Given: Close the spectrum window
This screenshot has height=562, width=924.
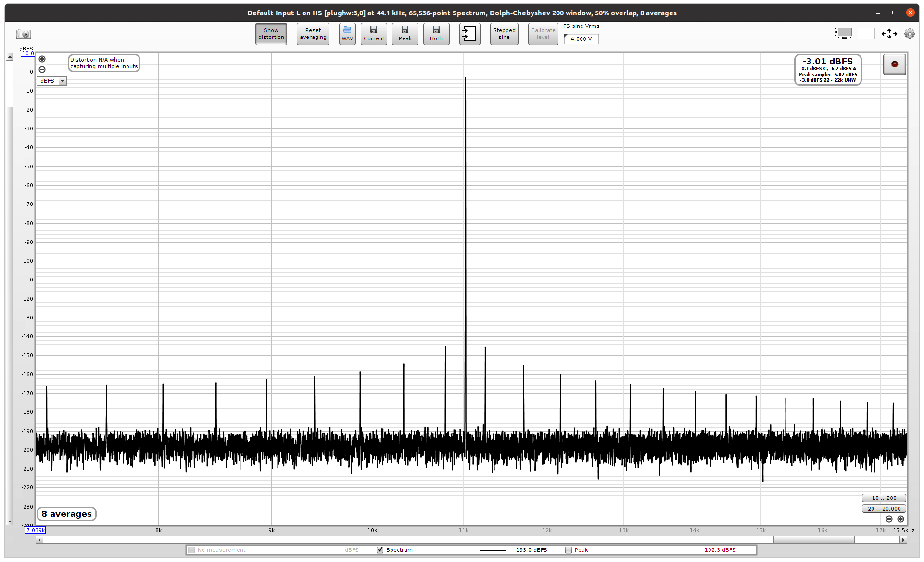Looking at the screenshot, I should pyautogui.click(x=910, y=13).
